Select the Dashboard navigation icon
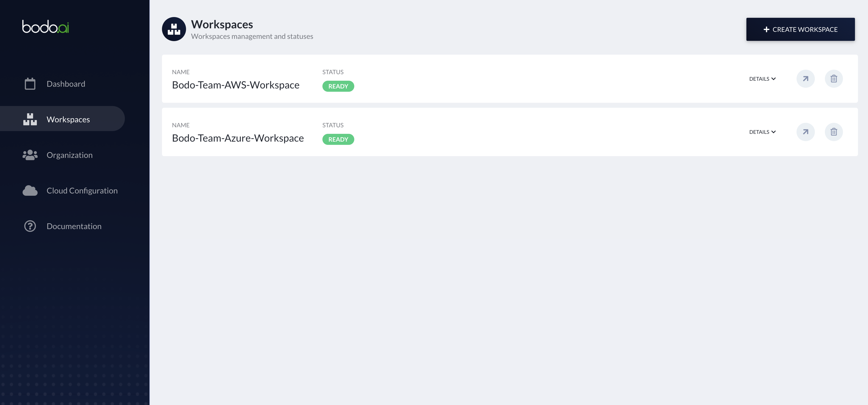The image size is (868, 405). (29, 83)
